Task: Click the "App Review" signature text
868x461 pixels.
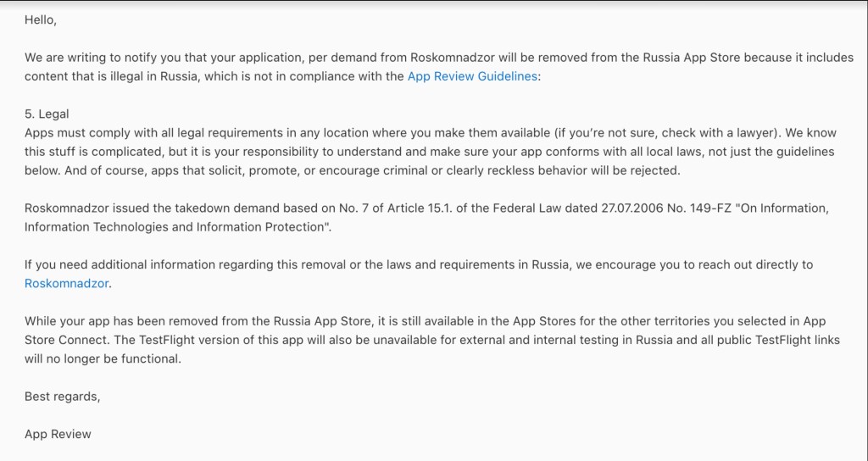Action: [58, 434]
